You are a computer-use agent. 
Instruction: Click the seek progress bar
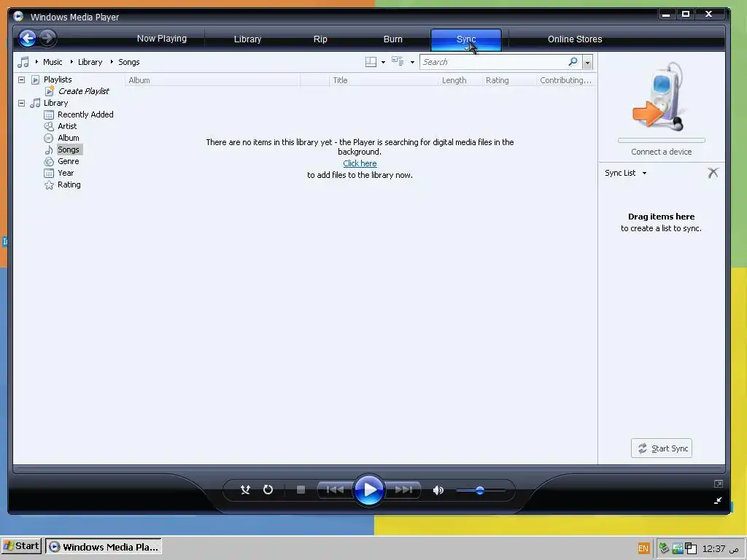(x=368, y=469)
